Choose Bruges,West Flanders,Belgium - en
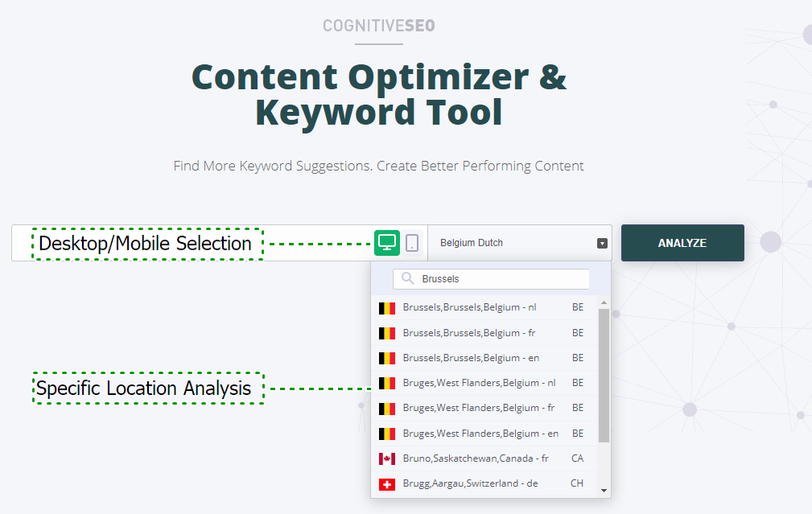Screen dimensions: 812x514 tap(484, 434)
